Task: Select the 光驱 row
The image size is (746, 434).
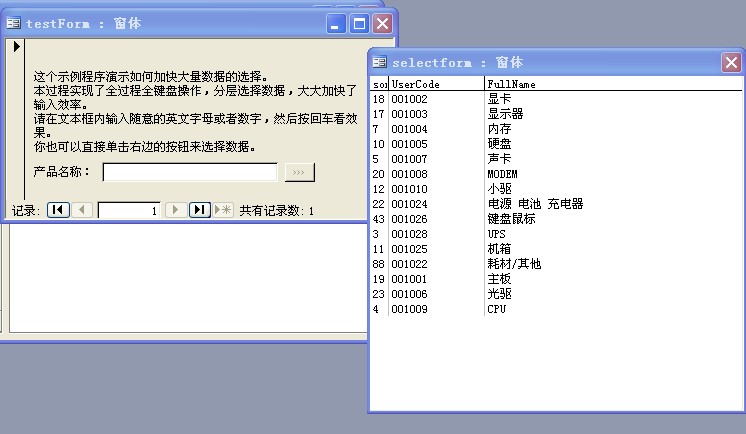Action: tap(557, 294)
